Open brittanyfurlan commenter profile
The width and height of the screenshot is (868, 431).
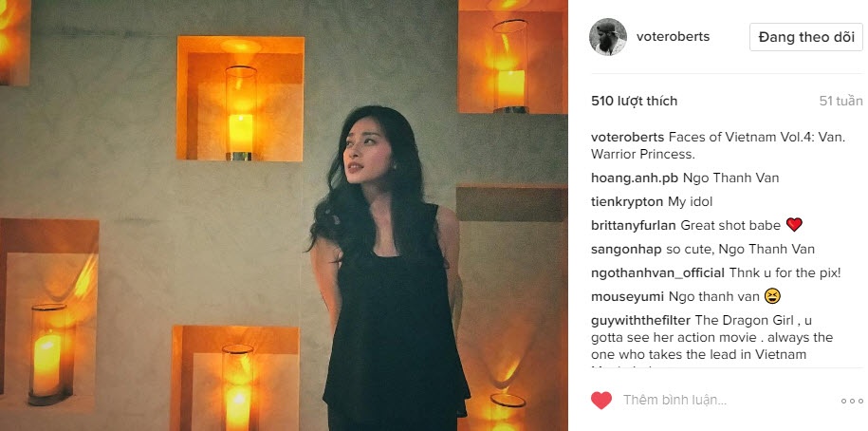tap(634, 226)
